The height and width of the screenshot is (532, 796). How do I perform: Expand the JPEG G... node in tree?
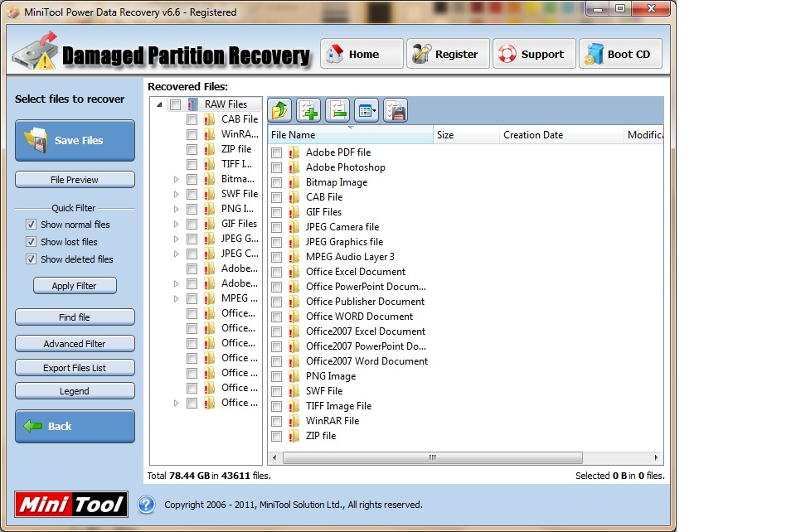(176, 239)
